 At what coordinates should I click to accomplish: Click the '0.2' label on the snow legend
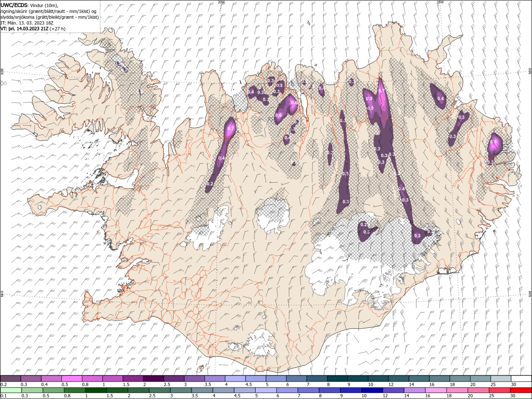click(x=4, y=384)
